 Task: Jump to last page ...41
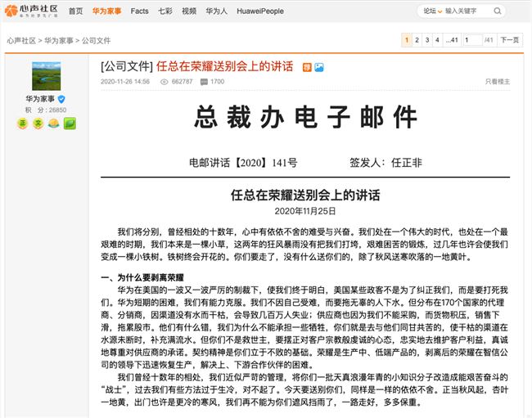(452, 40)
